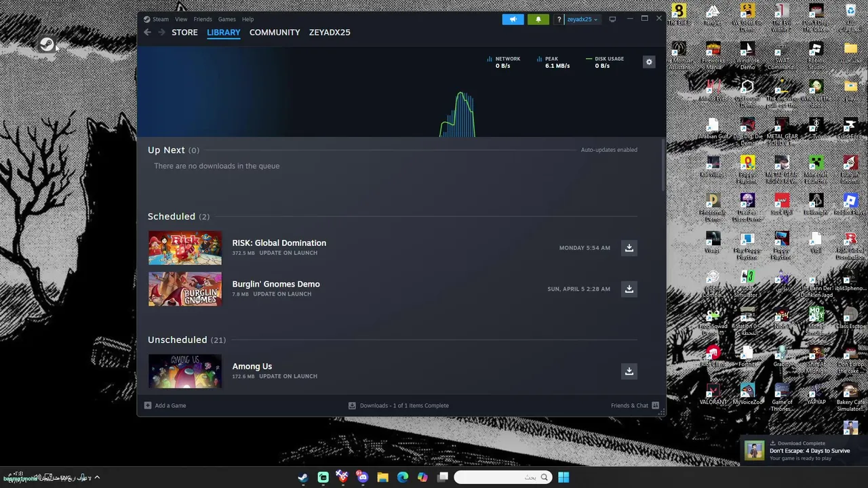The image size is (868, 488).
Task: Open Downloads status at bottom center
Action: [398, 405]
